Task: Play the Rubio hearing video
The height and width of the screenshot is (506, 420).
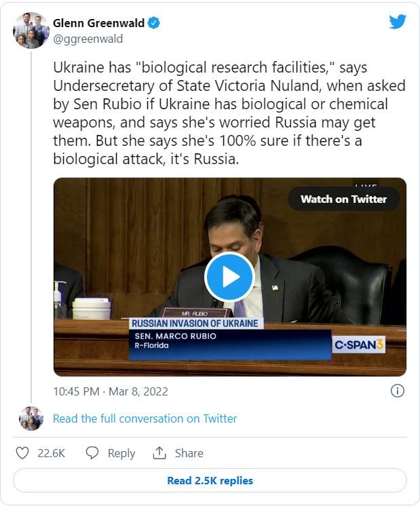Action: click(x=229, y=277)
